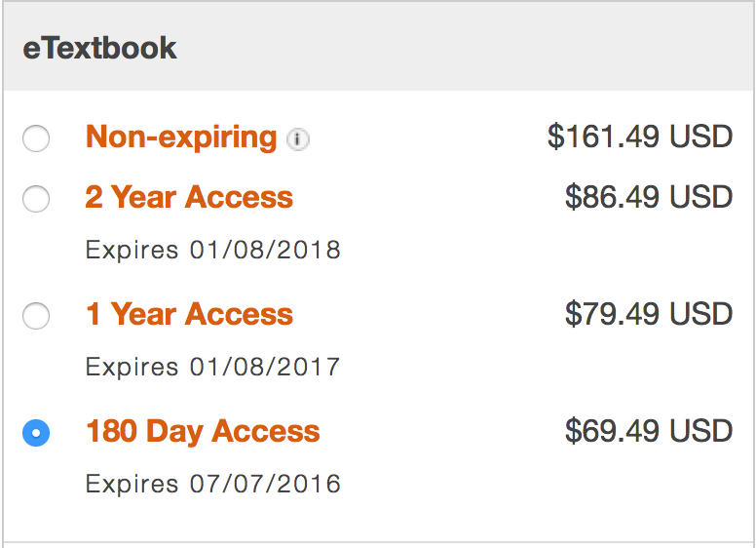Click the 1 Year Access link
The height and width of the screenshot is (548, 756).
[x=189, y=314]
